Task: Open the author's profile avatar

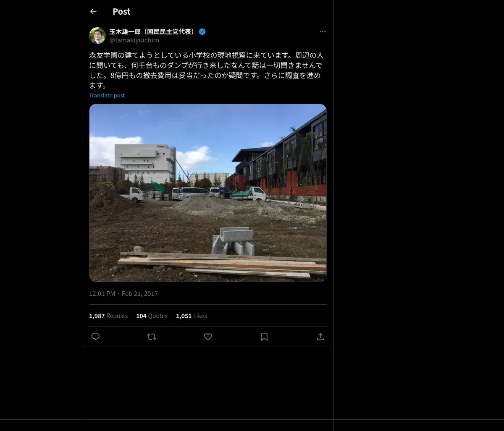Action: (97, 36)
